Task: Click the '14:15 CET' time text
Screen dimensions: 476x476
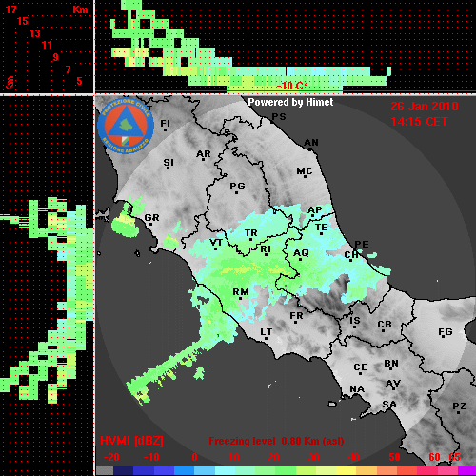Action: [419, 122]
